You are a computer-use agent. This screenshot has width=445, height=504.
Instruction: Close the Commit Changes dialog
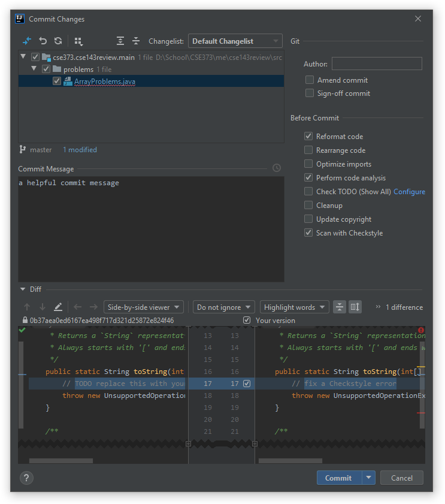pos(417,19)
